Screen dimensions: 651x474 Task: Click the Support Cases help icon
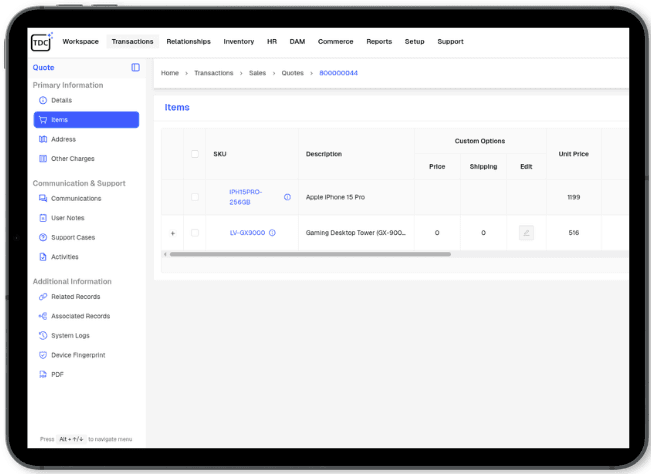[43, 237]
